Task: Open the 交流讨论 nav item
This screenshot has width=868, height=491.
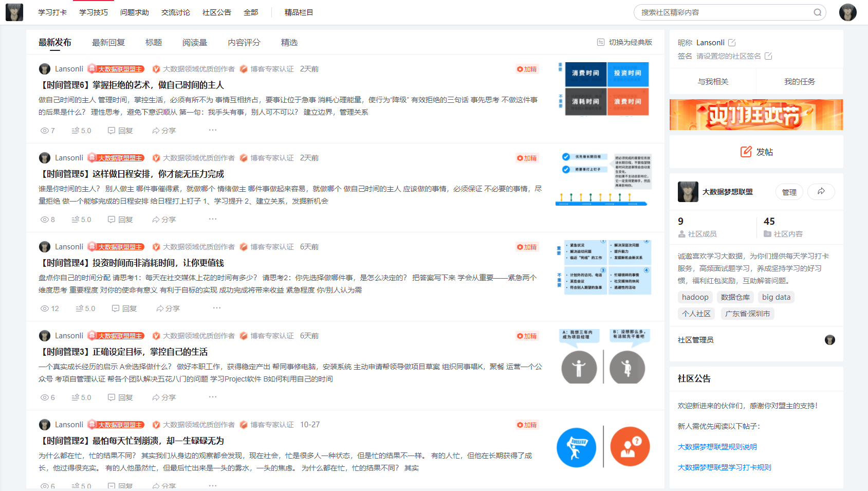Action: (176, 12)
